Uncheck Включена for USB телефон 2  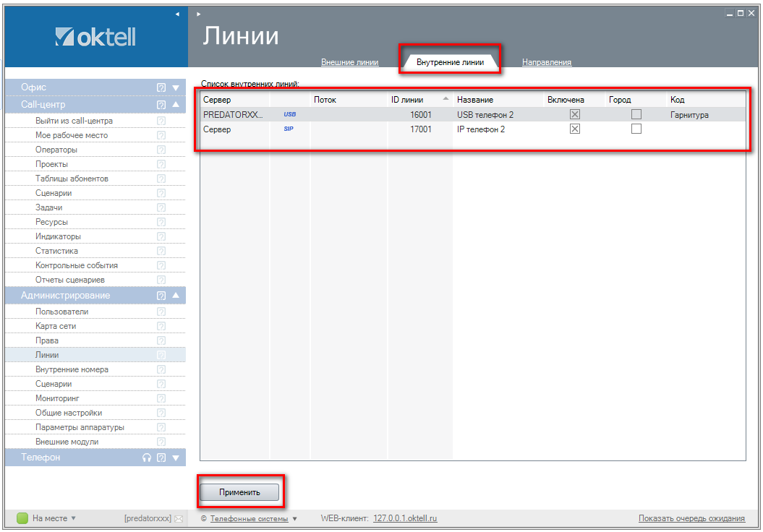coord(575,115)
